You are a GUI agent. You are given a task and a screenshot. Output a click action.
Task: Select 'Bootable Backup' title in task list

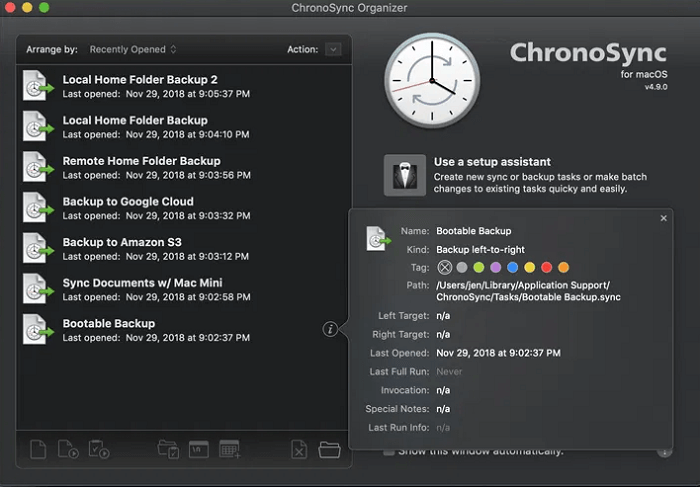108,324
